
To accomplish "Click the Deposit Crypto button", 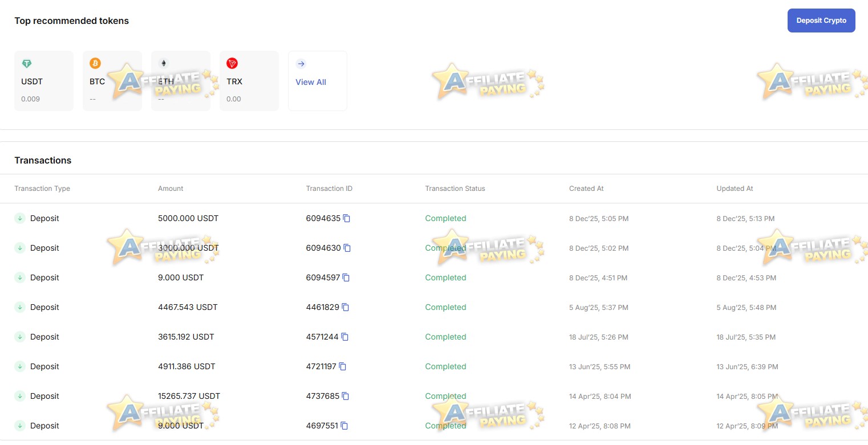I will pos(821,21).
